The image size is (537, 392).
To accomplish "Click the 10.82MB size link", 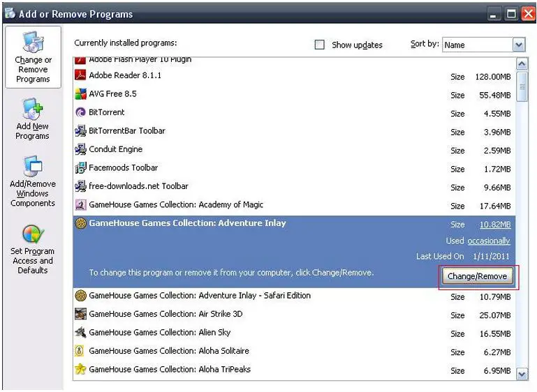I will pyautogui.click(x=495, y=225).
